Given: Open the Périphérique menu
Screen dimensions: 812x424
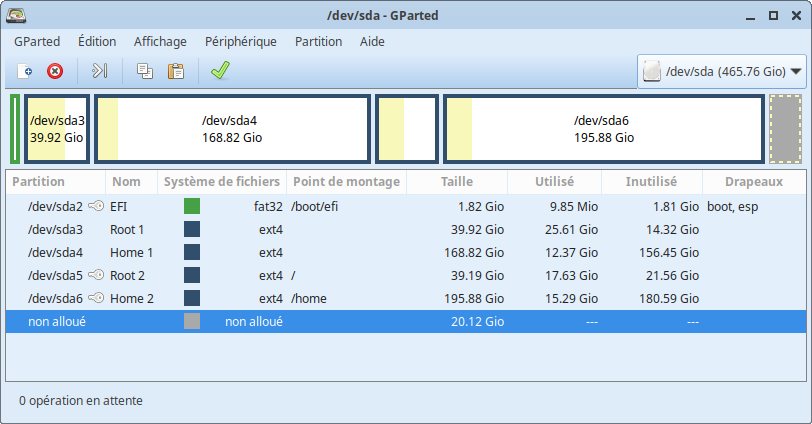Looking at the screenshot, I should click(241, 41).
